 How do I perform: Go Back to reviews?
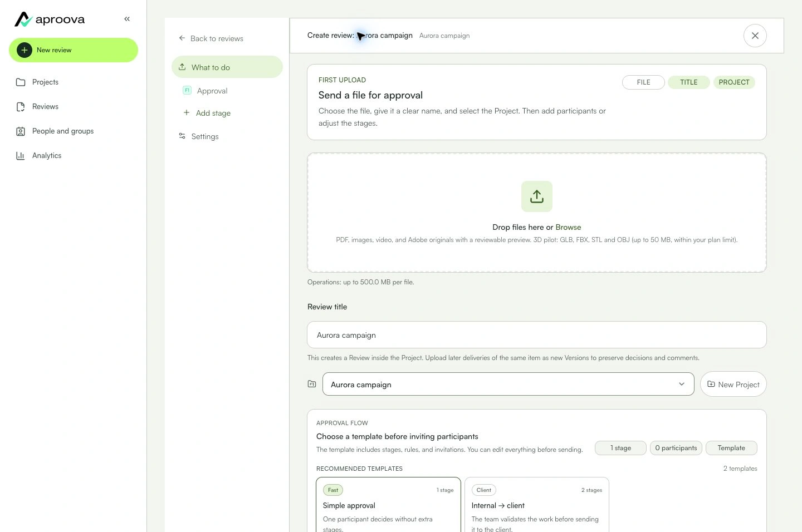(x=211, y=38)
